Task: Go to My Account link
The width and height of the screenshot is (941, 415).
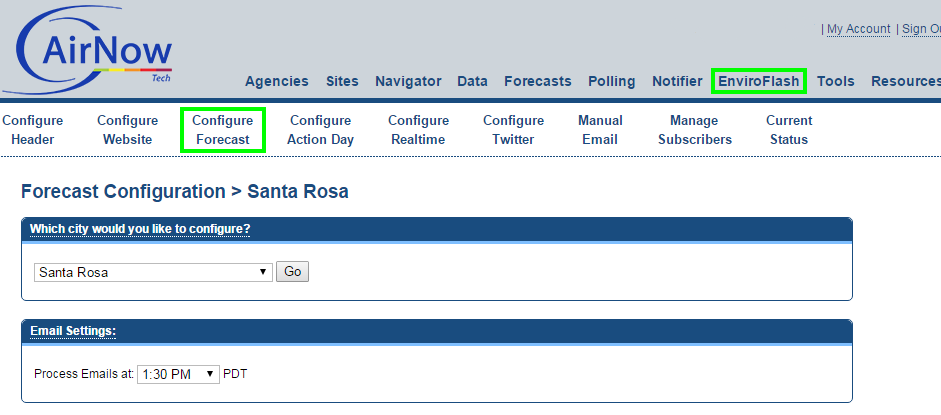Action: 859,29
